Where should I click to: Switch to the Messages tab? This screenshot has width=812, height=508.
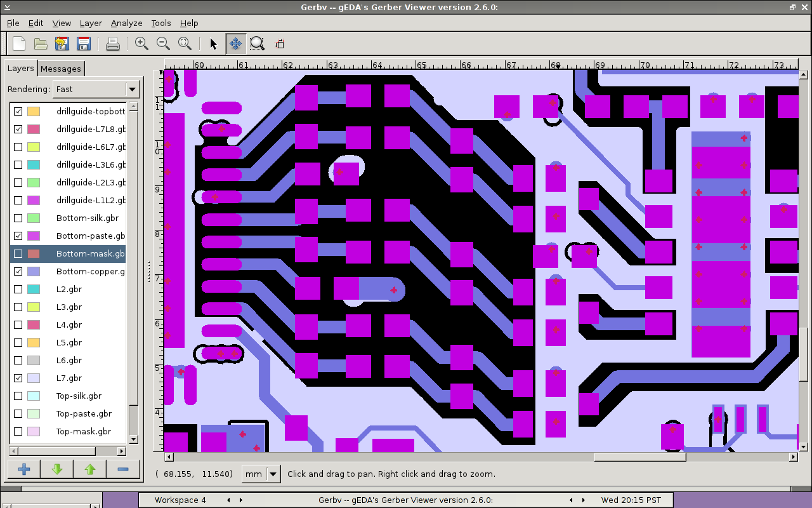(61, 69)
